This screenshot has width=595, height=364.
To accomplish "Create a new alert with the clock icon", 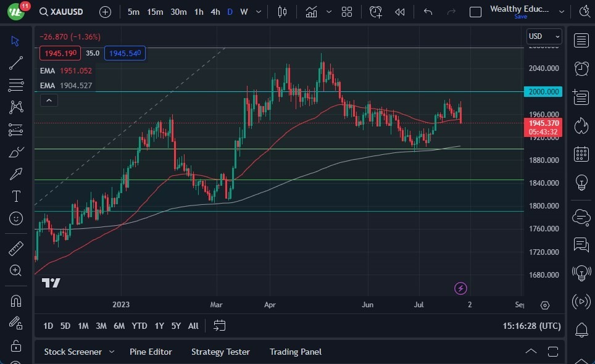I will coord(375,11).
